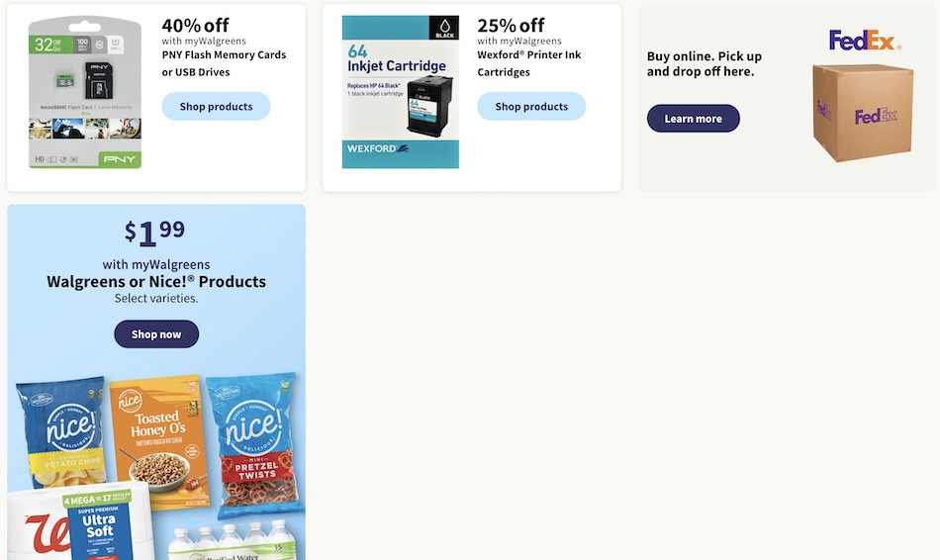Click the 25% off heading
Screen dimensions: 940x560
[x=511, y=25]
